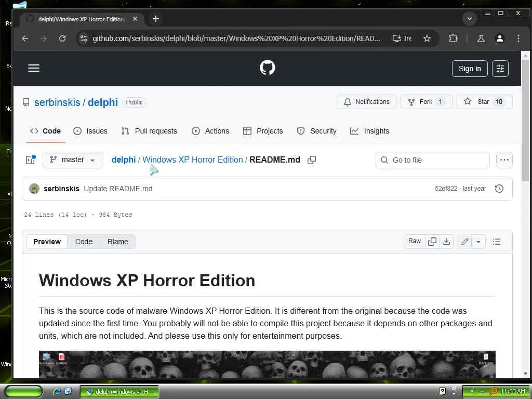Reload the page with refresh icon
This screenshot has width=532, height=399.
pyautogui.click(x=62, y=38)
